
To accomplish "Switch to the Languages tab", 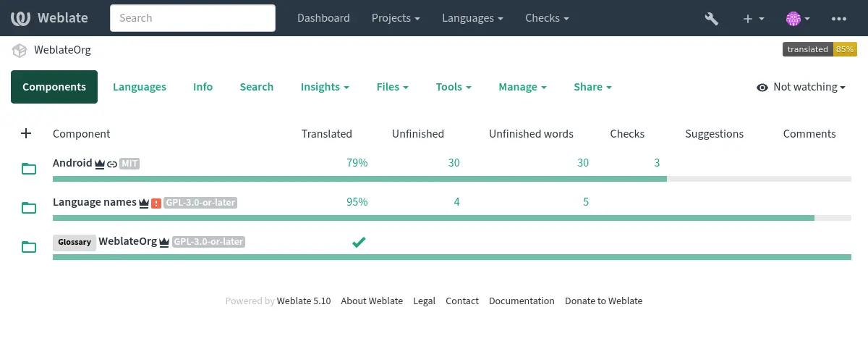I will 140,87.
